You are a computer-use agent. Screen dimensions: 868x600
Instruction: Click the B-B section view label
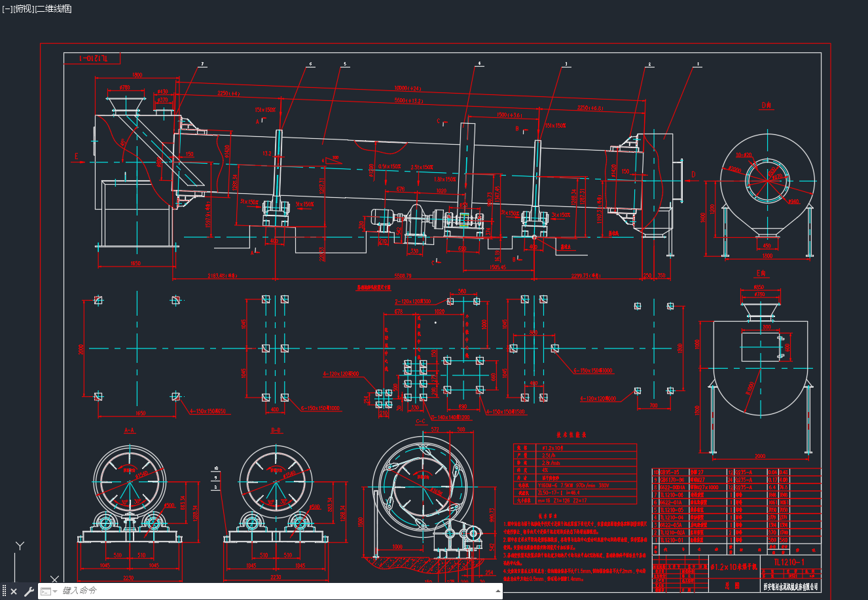(276, 430)
